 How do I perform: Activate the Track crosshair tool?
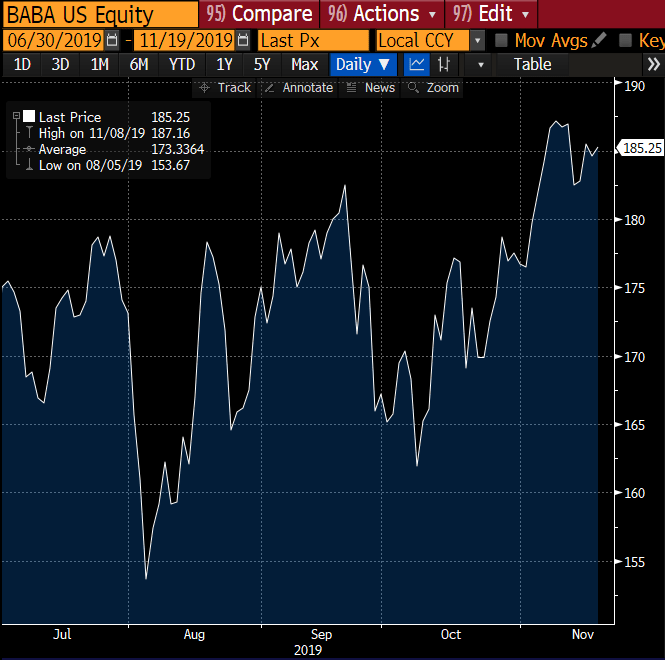coord(225,88)
